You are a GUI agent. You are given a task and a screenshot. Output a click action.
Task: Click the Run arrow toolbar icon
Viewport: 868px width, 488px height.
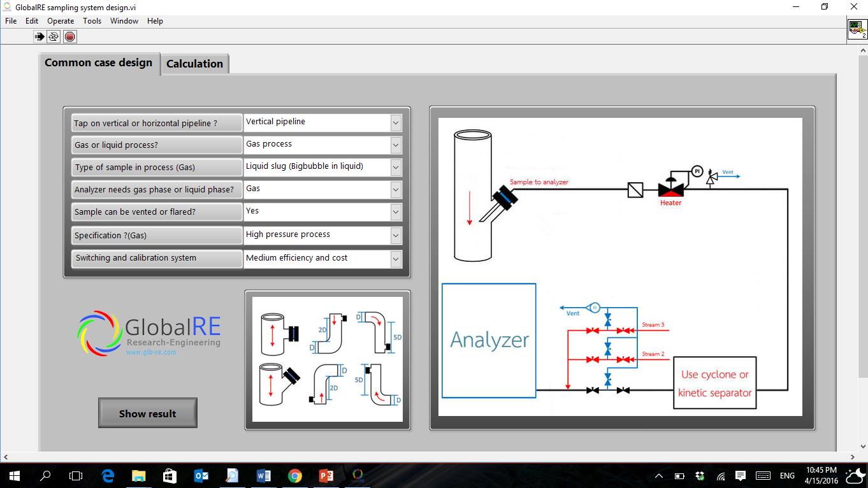[40, 37]
